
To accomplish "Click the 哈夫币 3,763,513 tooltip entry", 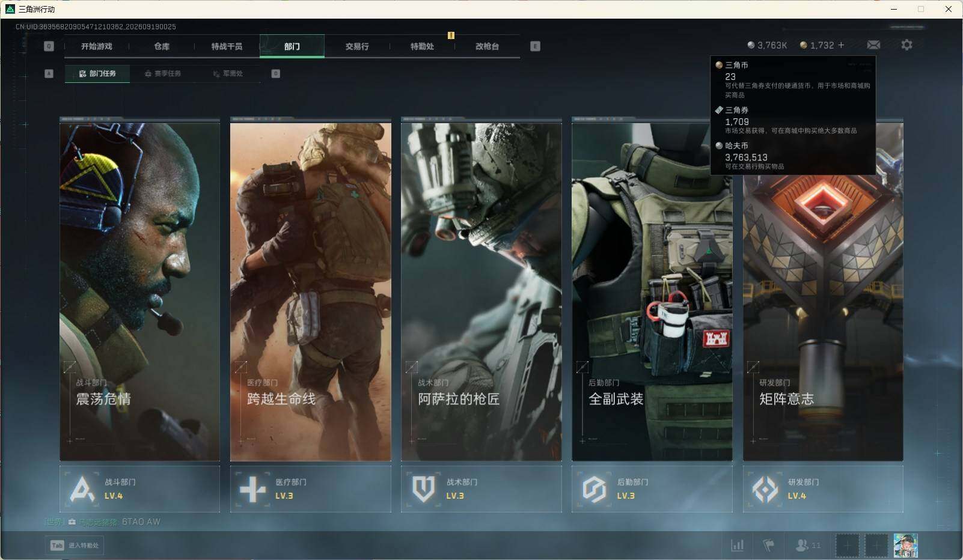I will click(793, 156).
